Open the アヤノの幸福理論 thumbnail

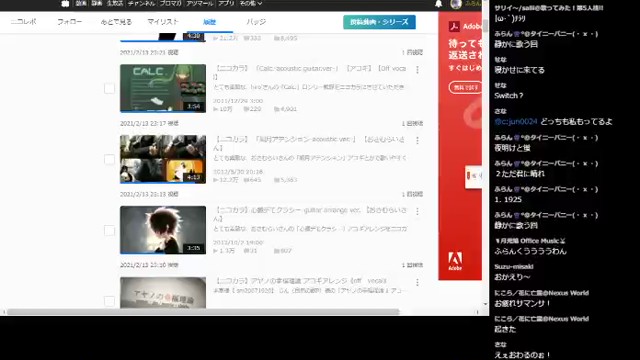pos(163,293)
